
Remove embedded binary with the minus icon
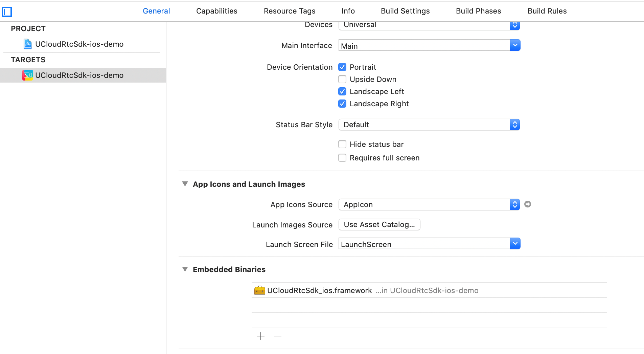pos(278,336)
